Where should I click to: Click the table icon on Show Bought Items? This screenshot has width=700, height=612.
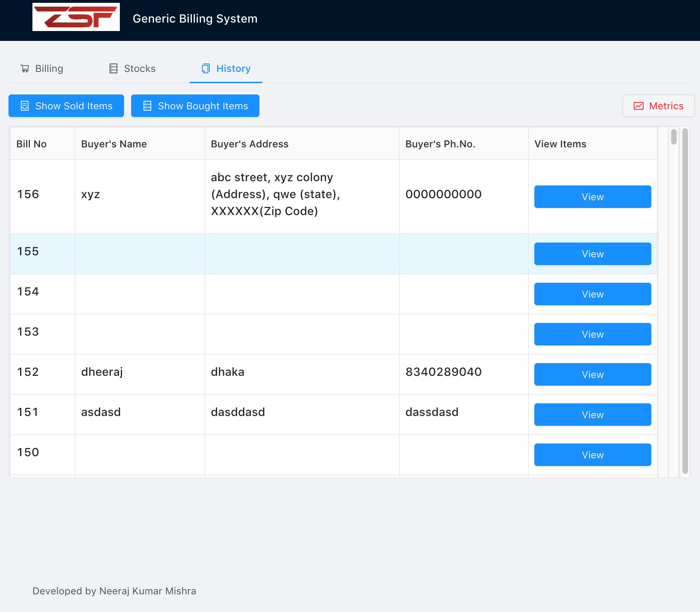pyautogui.click(x=147, y=106)
